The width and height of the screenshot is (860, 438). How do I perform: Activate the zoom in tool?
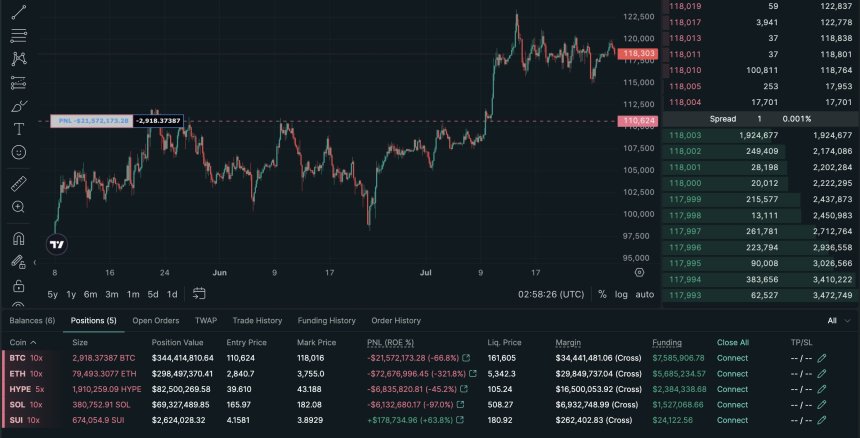click(18, 207)
